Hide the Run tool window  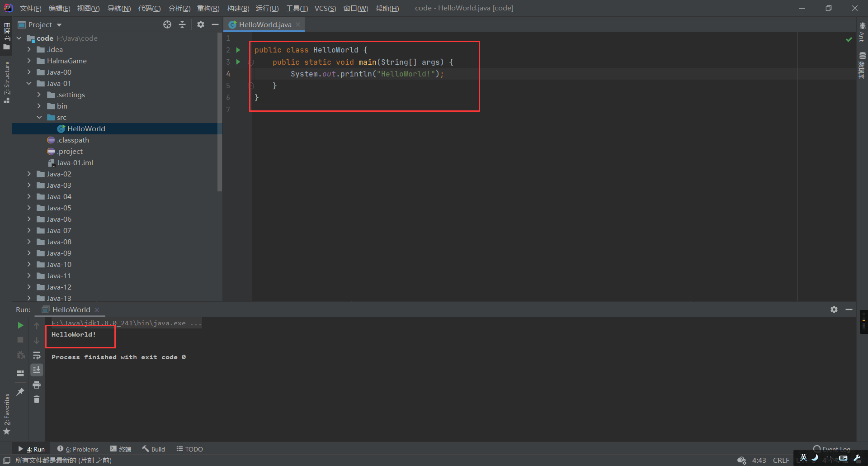pyautogui.click(x=849, y=309)
